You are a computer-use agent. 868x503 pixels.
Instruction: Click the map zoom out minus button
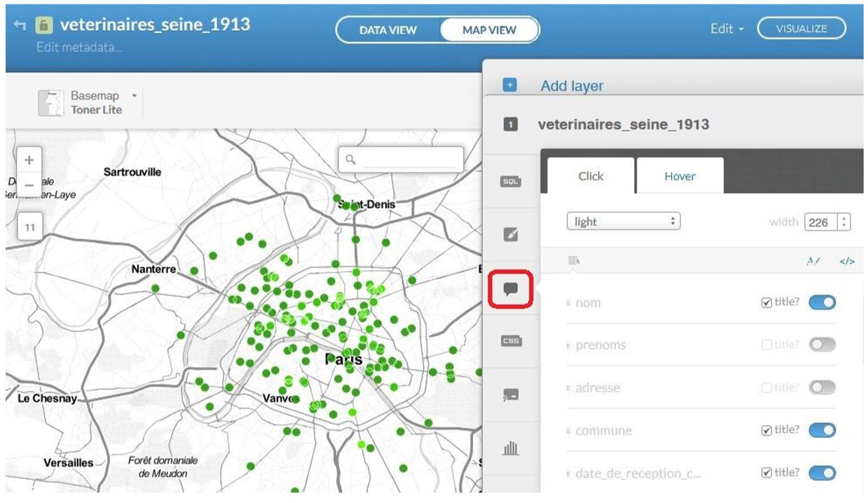click(29, 186)
